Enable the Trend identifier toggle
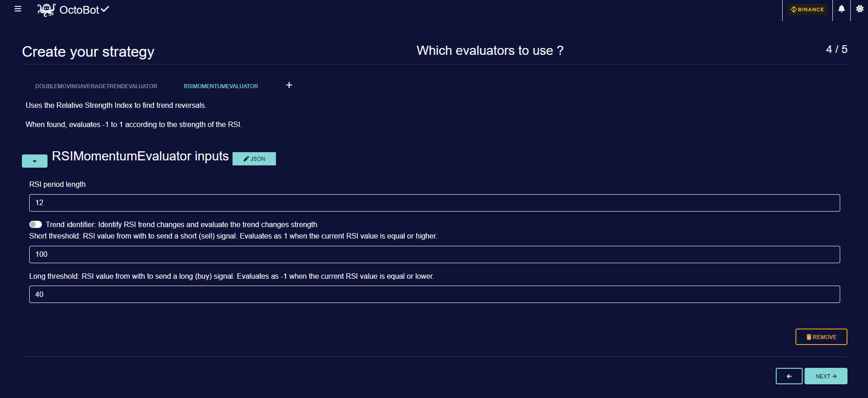 (36, 224)
